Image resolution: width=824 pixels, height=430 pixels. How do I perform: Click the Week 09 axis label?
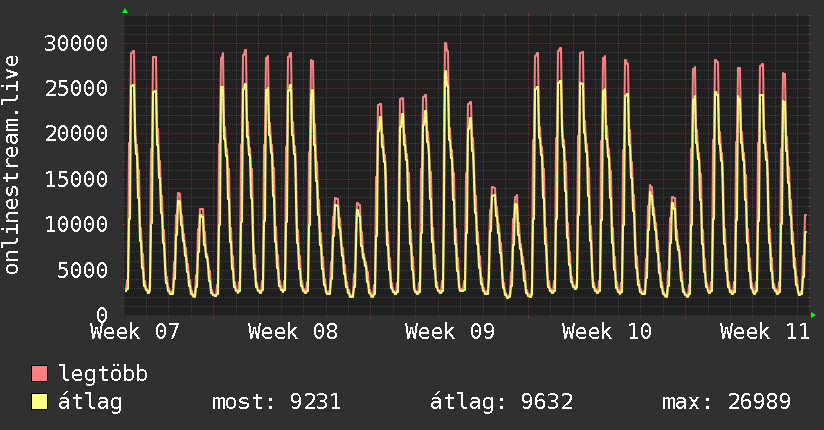(450, 332)
